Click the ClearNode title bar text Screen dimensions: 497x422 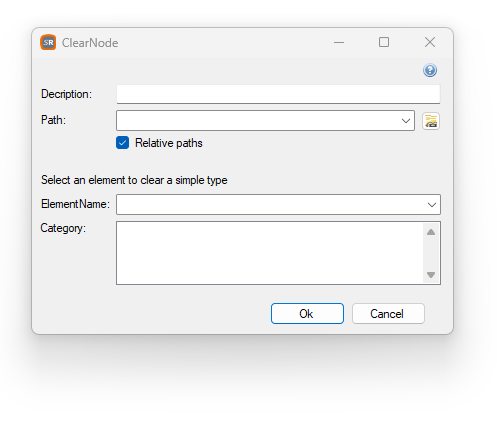(x=90, y=43)
